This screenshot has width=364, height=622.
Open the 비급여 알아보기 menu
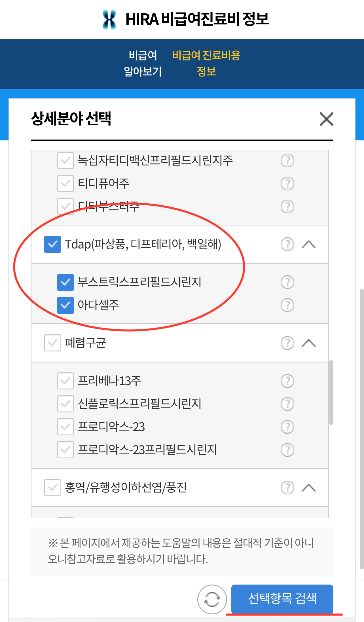tap(143, 63)
